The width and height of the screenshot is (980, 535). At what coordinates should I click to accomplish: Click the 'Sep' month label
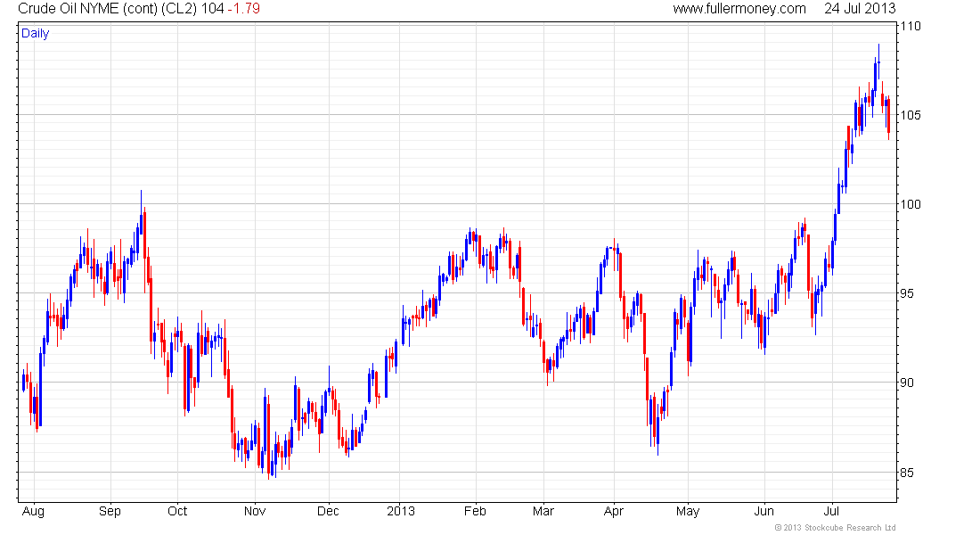pyautogui.click(x=110, y=511)
